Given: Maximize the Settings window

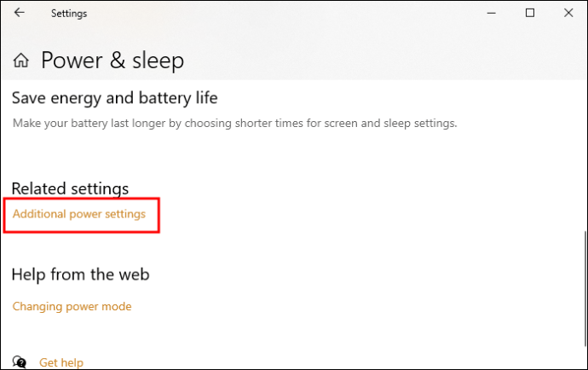Looking at the screenshot, I should click(x=530, y=13).
